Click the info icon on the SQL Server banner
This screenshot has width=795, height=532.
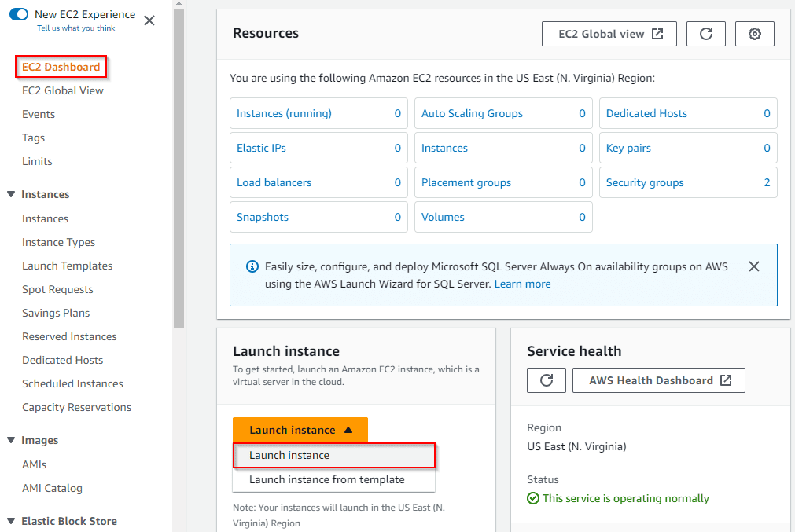[x=252, y=266]
